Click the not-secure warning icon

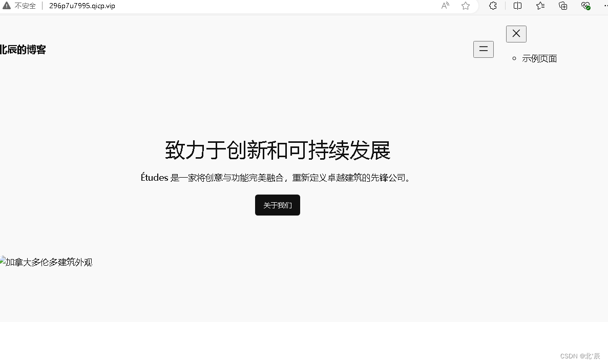7,6
